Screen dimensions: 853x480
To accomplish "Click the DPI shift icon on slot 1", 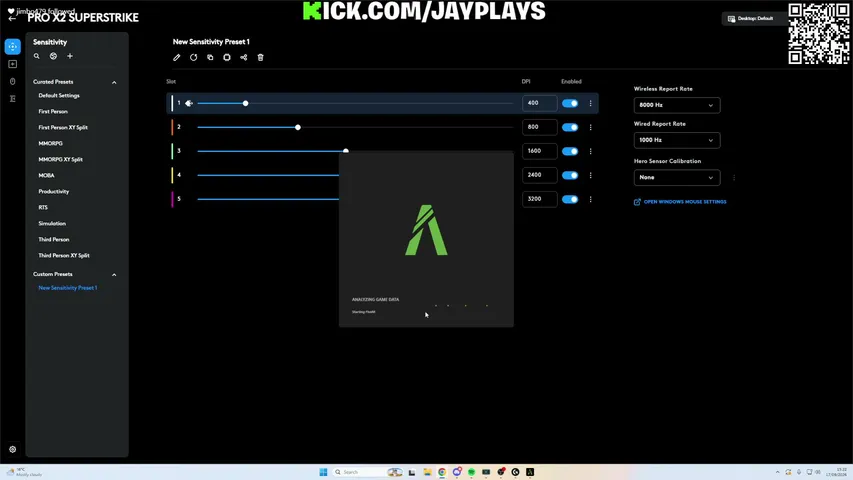I will coord(189,103).
